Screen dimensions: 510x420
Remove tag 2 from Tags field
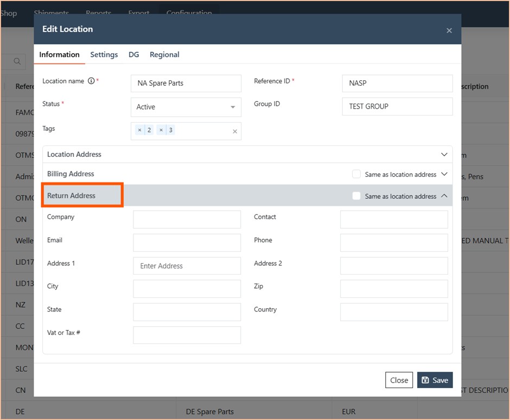point(139,130)
